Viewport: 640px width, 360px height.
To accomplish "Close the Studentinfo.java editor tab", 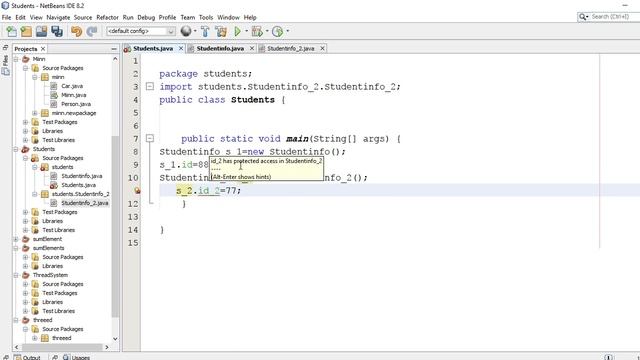I will coord(252,49).
